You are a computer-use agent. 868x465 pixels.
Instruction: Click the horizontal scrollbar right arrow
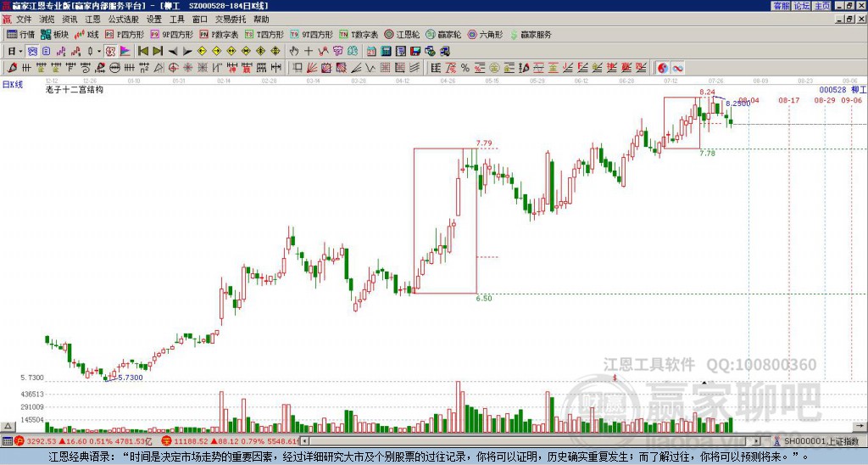tap(757, 441)
